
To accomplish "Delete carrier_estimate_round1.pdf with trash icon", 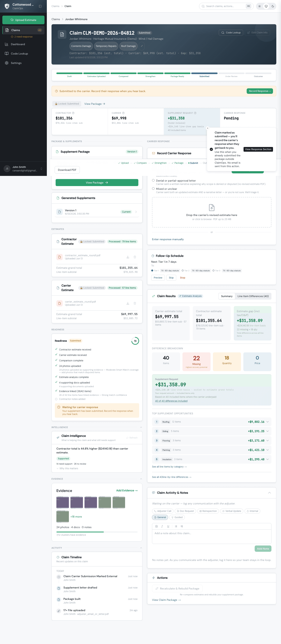I will [x=135, y=303].
